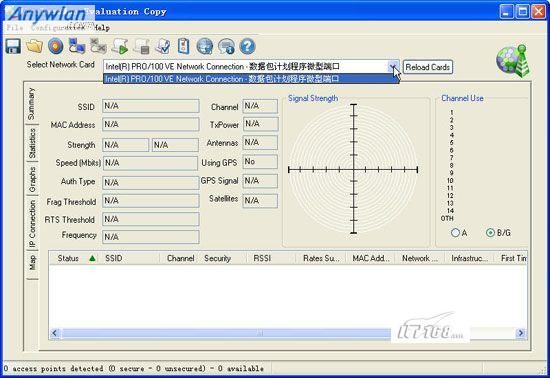
Task: Click the speech bubble info icon
Action: click(226, 46)
